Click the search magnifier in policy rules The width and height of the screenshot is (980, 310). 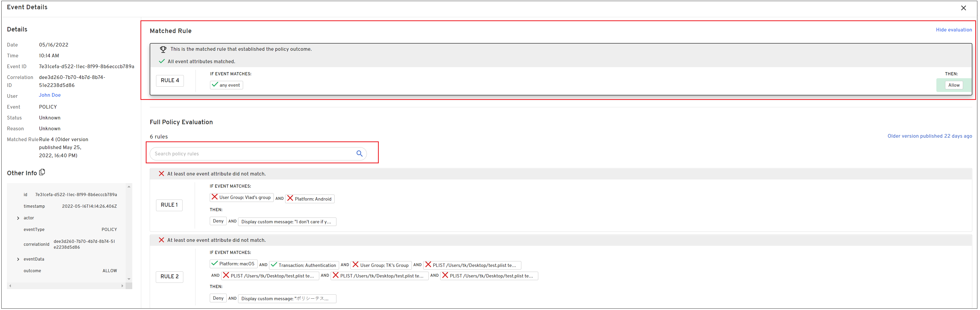tap(359, 154)
